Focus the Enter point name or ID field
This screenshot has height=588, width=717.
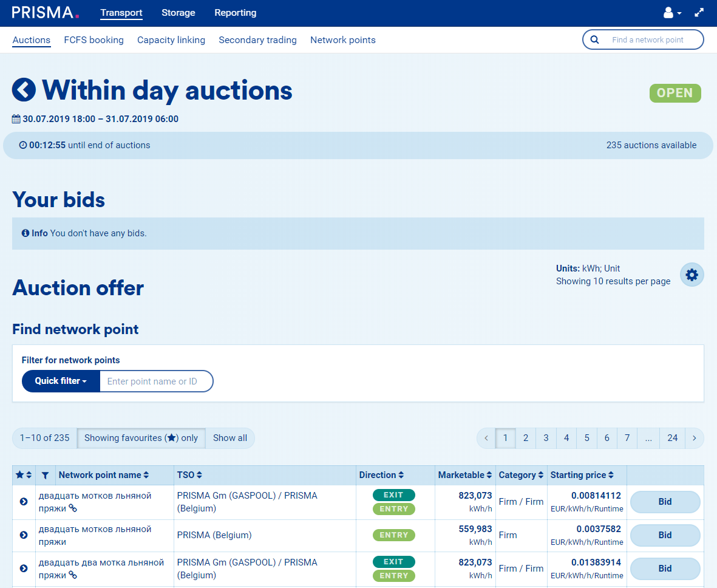pos(156,381)
